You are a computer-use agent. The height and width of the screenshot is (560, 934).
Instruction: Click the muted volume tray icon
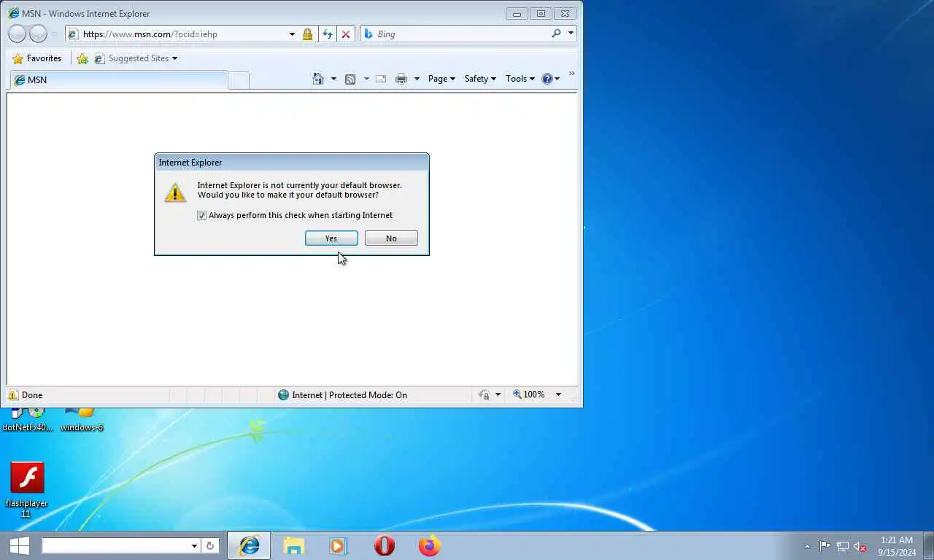tap(860, 546)
